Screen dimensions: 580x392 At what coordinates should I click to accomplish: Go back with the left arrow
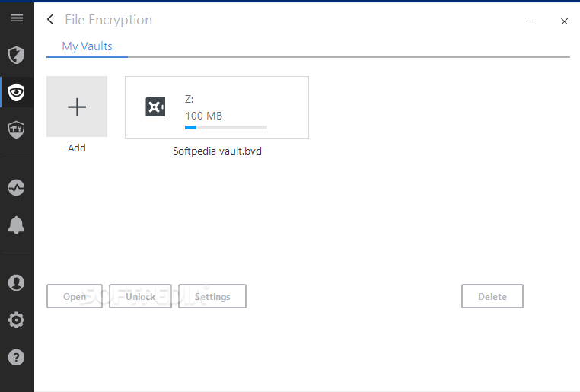[x=51, y=19]
